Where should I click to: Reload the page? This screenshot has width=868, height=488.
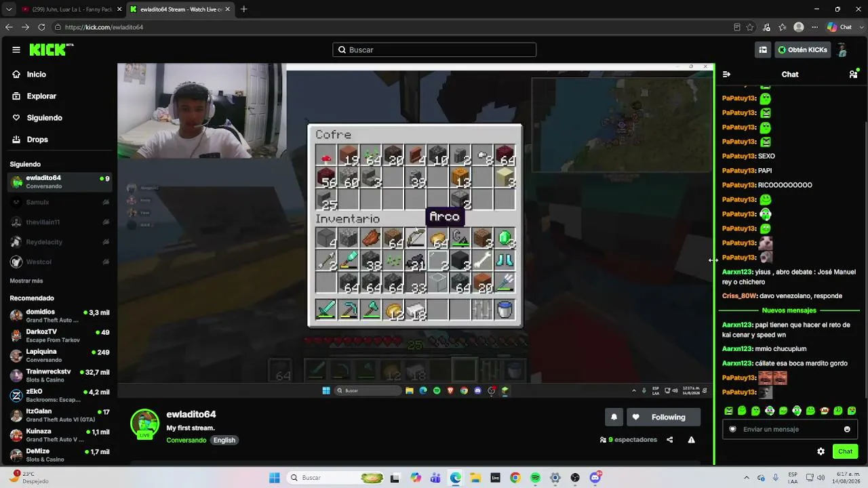pos(41,27)
